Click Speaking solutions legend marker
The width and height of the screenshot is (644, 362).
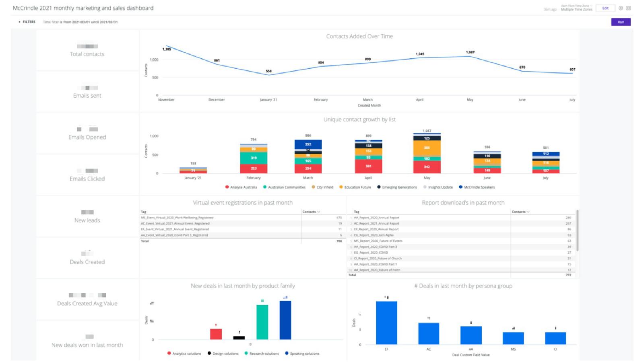point(287,354)
